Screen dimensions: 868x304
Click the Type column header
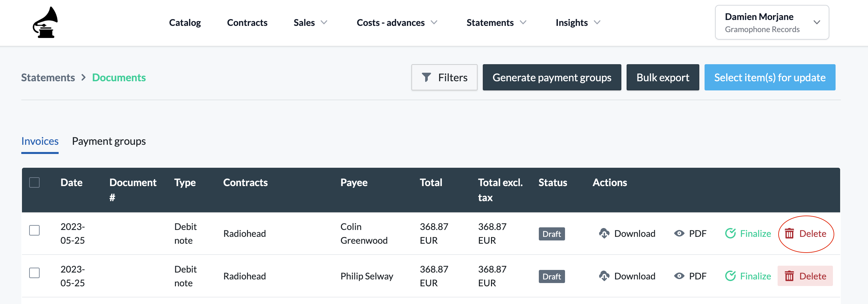click(185, 182)
